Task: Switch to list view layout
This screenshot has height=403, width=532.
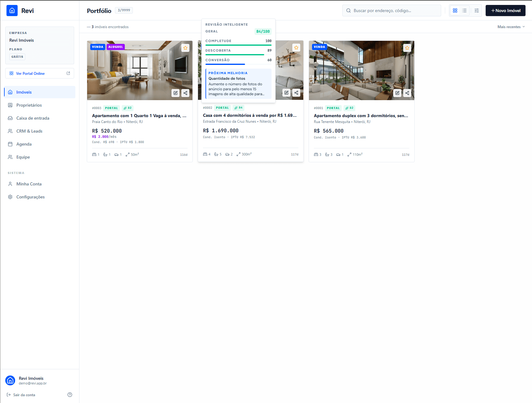Action: 464,11
